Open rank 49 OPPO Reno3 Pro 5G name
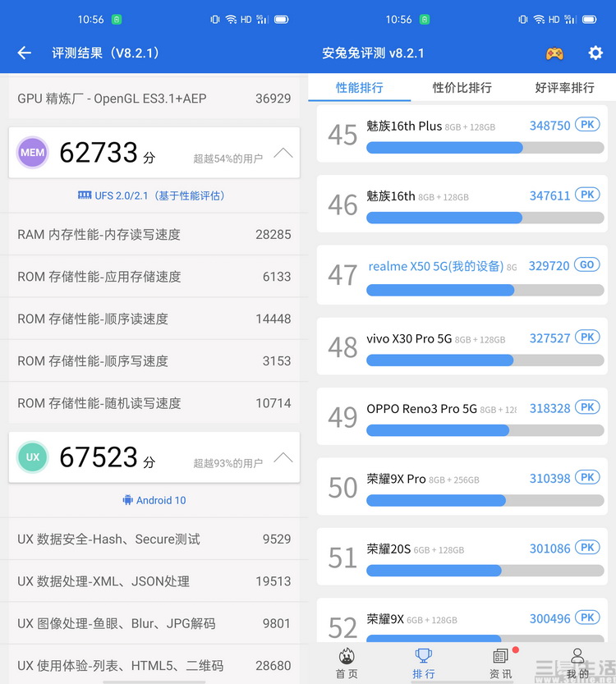The image size is (616, 684). tap(422, 409)
